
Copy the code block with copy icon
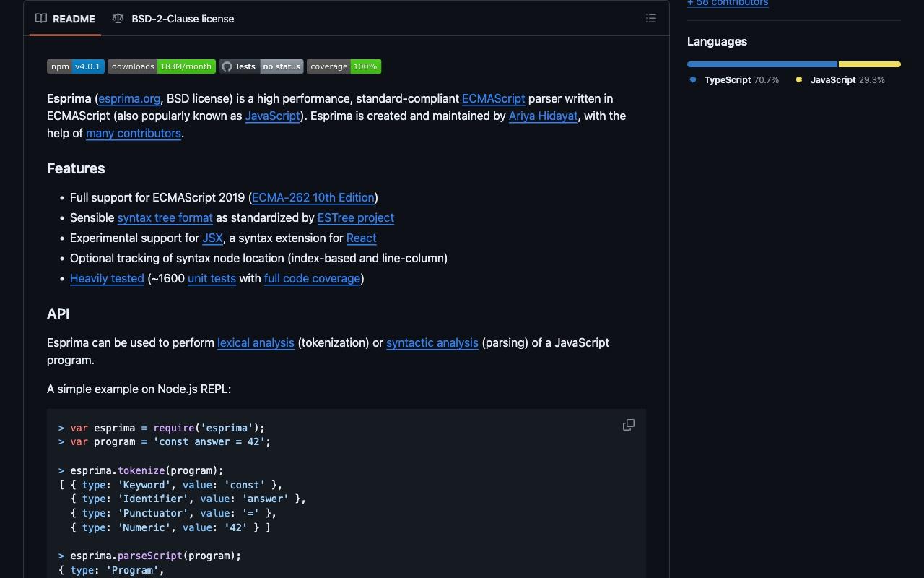coord(629,425)
